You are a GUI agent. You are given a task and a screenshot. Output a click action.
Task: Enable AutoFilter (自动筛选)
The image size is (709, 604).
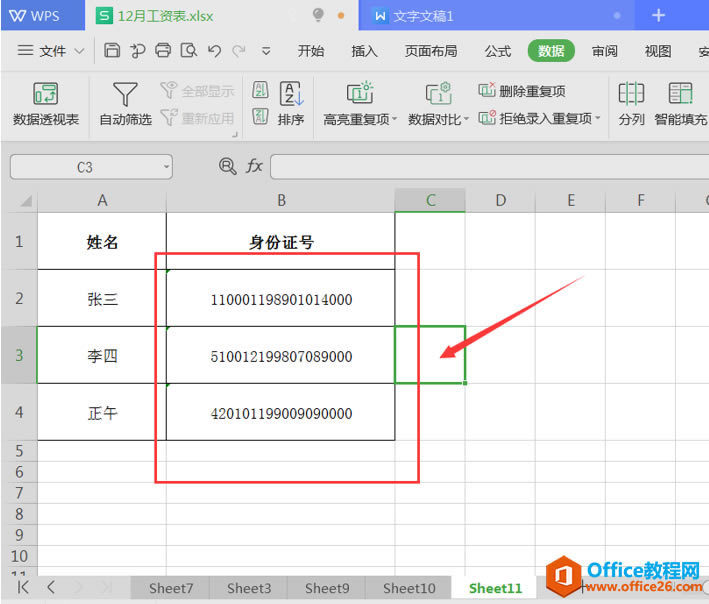coord(125,104)
